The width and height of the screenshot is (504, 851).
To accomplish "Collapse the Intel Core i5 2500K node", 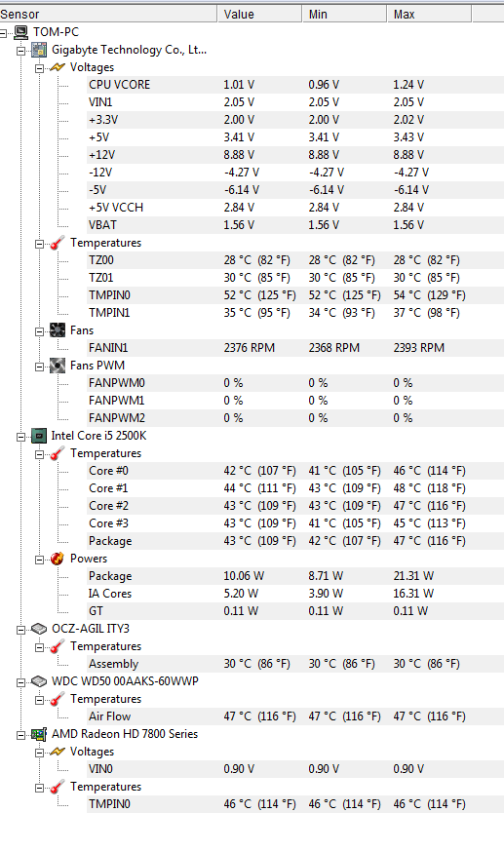I will 21,437.
